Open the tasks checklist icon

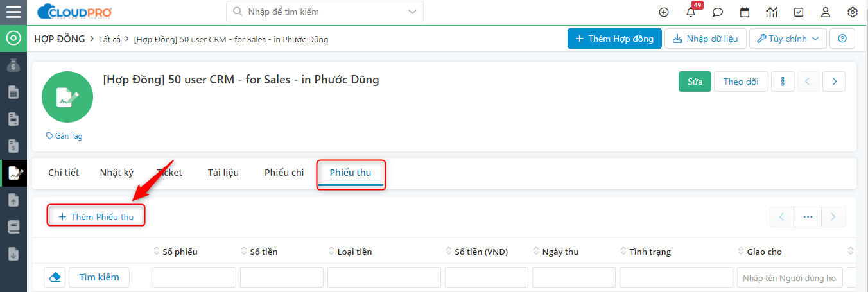[799, 12]
